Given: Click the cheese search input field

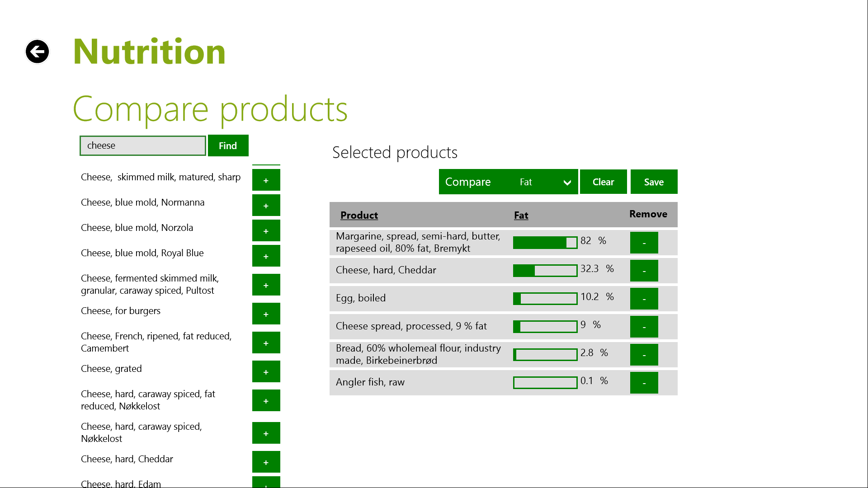Looking at the screenshot, I should pyautogui.click(x=143, y=145).
